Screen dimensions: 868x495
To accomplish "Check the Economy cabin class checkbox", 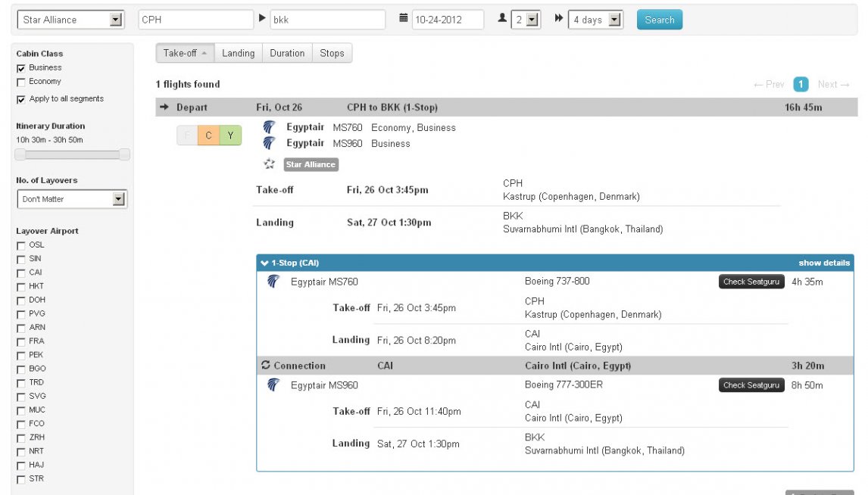I will click(21, 82).
